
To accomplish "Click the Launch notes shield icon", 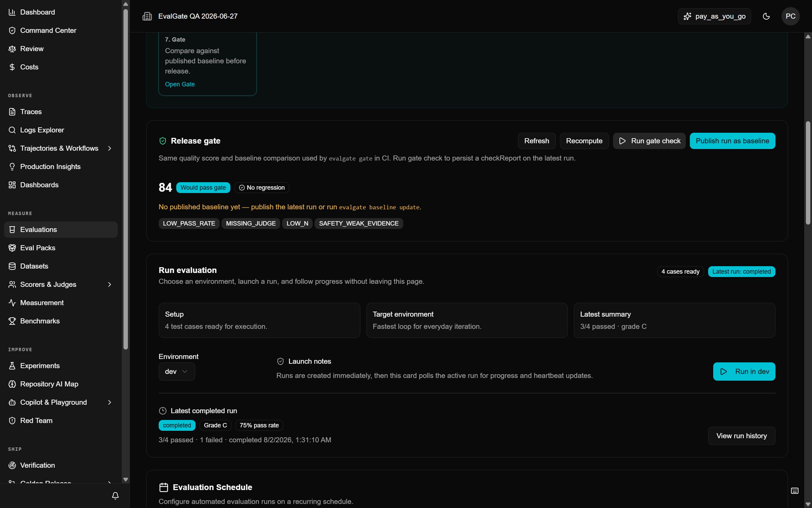I will tap(280, 361).
